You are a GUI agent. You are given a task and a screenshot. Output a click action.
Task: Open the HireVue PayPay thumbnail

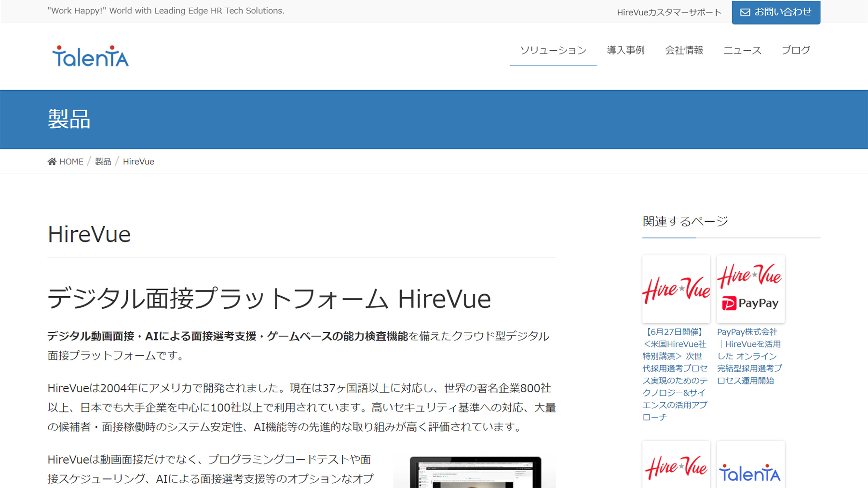751,289
